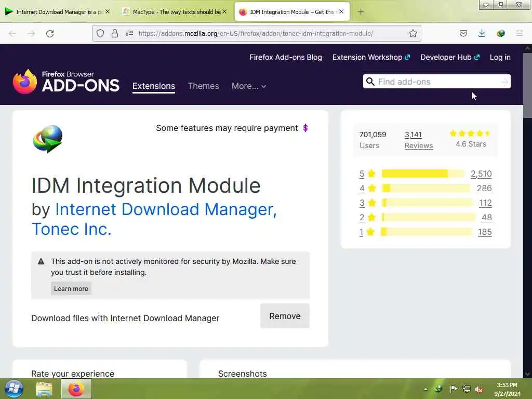Click the 4.6 Stars rating display
The height and width of the screenshot is (399, 532).
pyautogui.click(x=471, y=139)
